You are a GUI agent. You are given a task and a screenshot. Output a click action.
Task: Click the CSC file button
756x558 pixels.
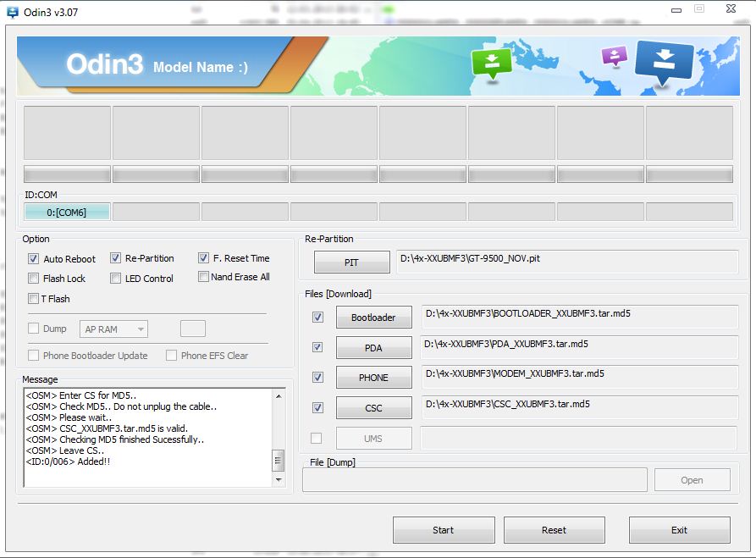point(373,408)
